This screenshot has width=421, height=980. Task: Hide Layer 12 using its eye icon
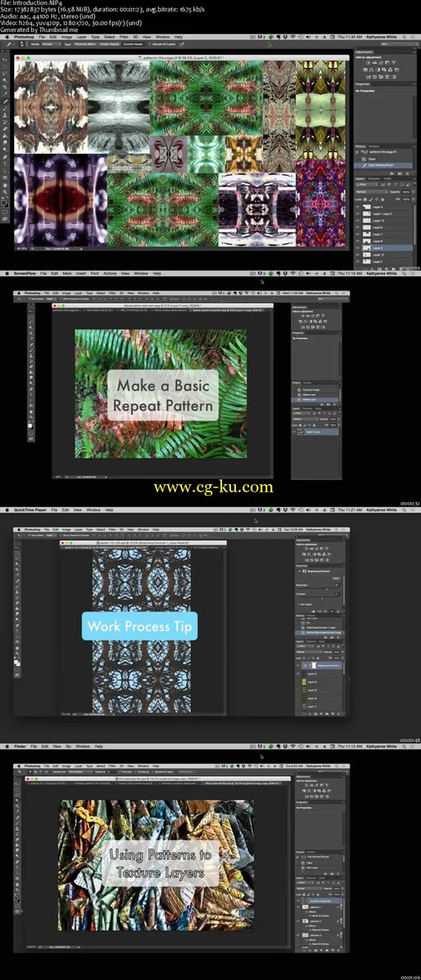click(358, 254)
